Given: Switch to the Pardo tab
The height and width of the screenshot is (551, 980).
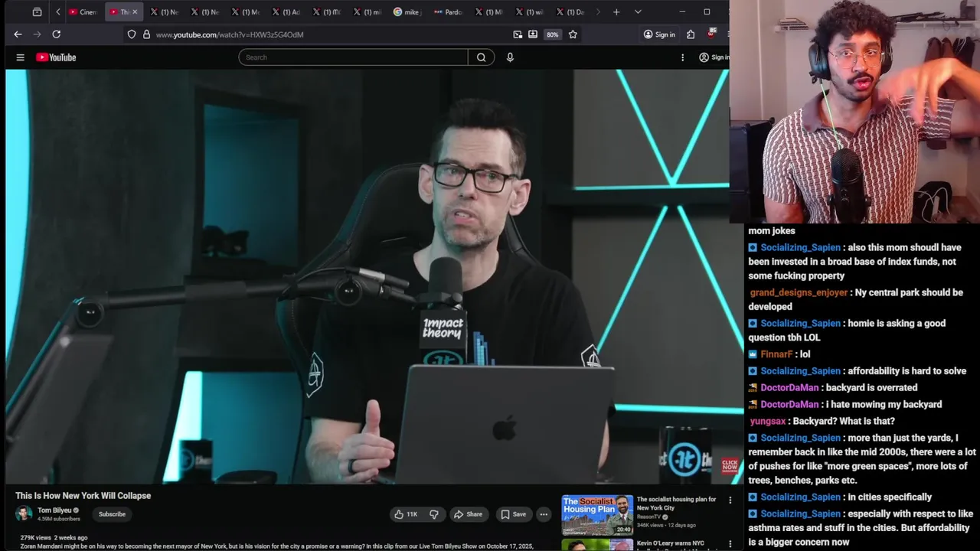Looking at the screenshot, I should [x=448, y=12].
